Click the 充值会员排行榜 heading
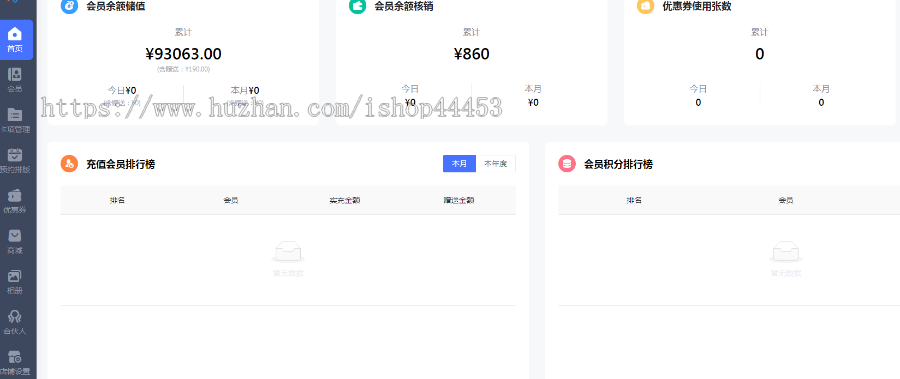Screen dimensions: 900x379 point(121,164)
